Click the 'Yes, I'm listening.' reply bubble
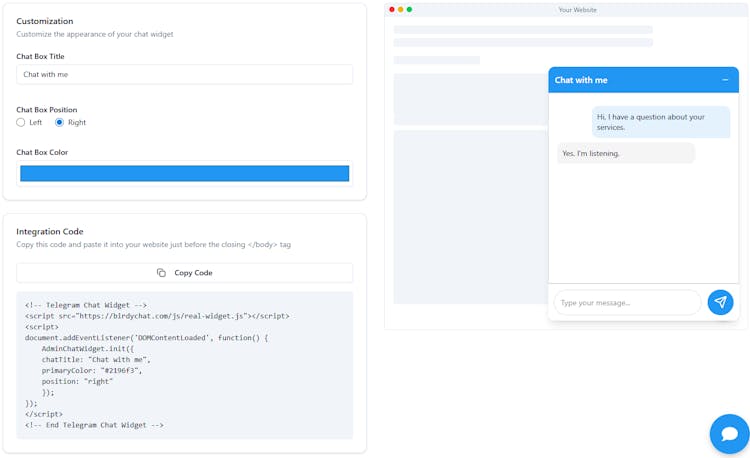Viewport: 750px width, 458px height. tap(625, 153)
